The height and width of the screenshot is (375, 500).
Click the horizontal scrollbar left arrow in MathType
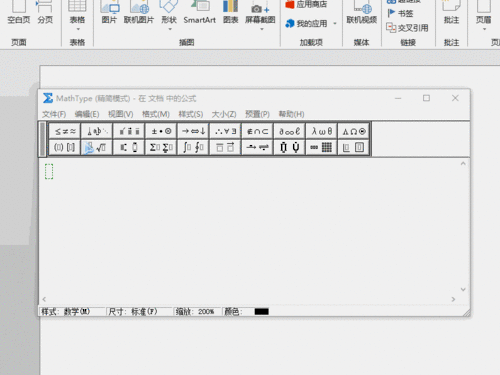[x=44, y=299]
